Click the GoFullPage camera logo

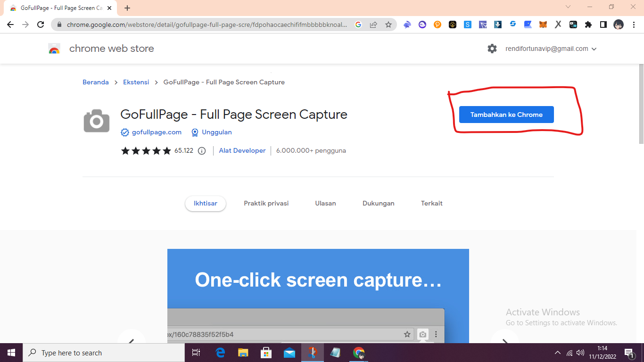(97, 121)
